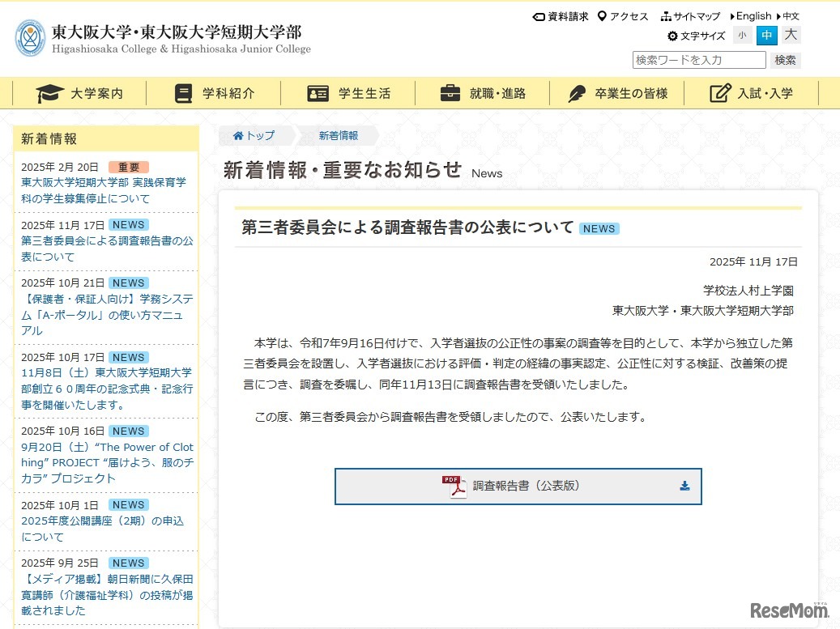Click the PDF icon on the report button
Viewport: 840px width, 629px height.
454,486
